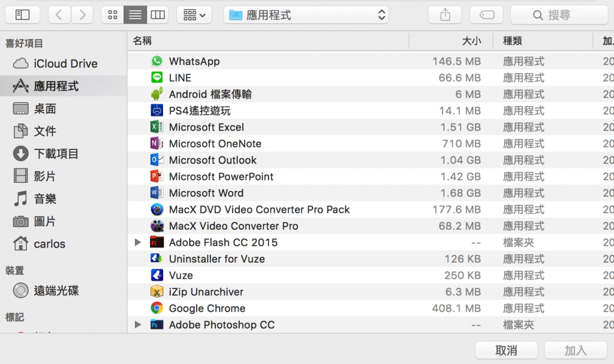Click the MacX Video Converter Pro icon
This screenshot has height=364, width=614.
click(157, 225)
